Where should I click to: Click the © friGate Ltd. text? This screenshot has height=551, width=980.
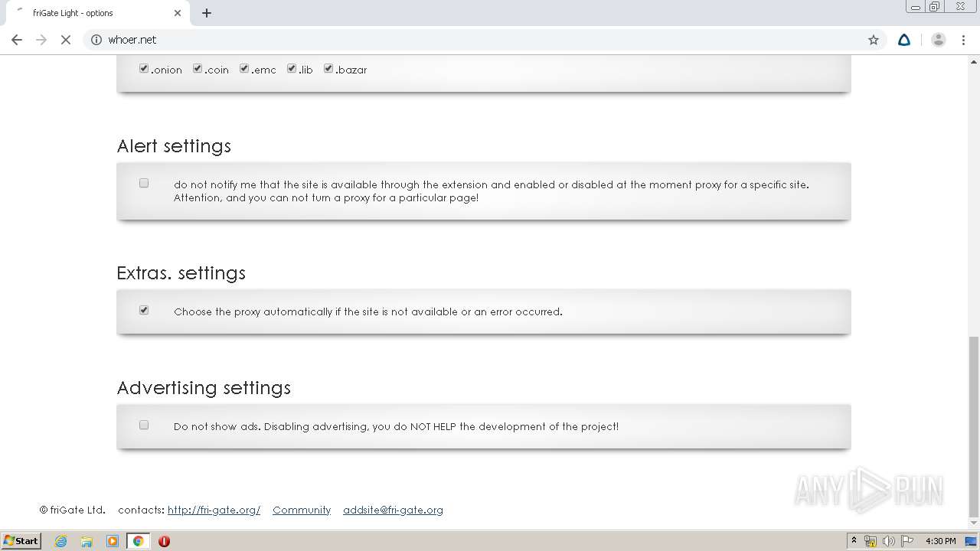click(73, 510)
